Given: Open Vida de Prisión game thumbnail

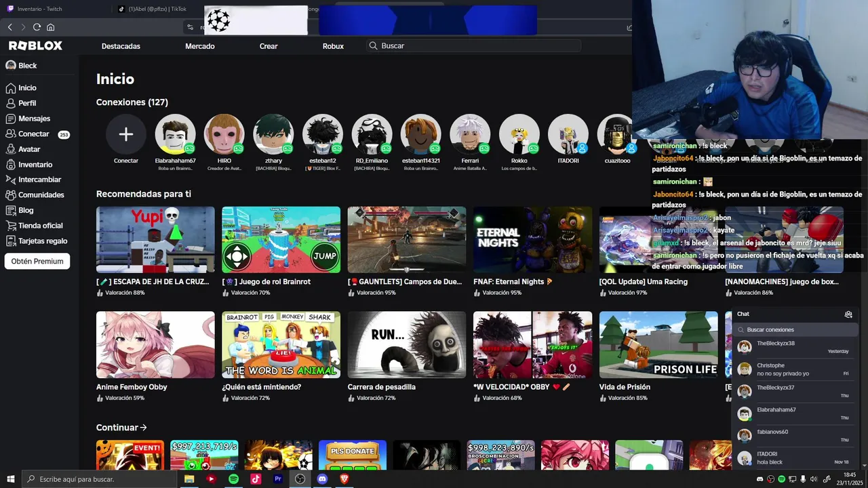Looking at the screenshot, I should click(658, 344).
